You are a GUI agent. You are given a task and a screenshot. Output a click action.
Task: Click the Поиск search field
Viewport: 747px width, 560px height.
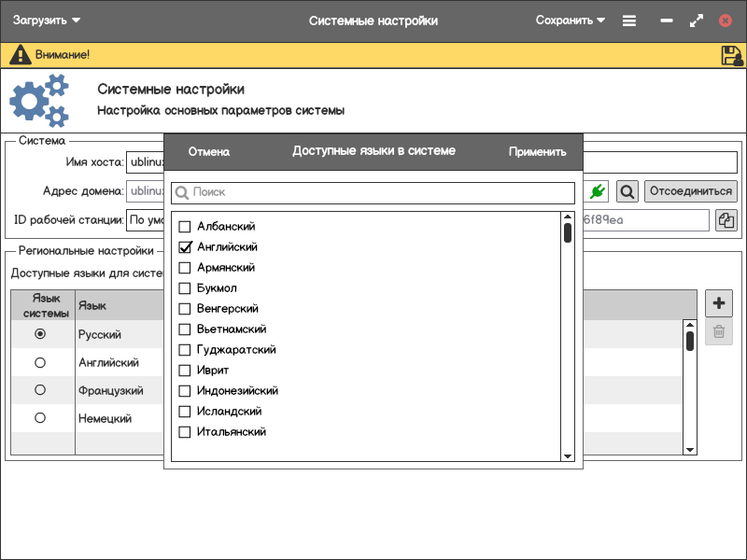[x=373, y=192]
